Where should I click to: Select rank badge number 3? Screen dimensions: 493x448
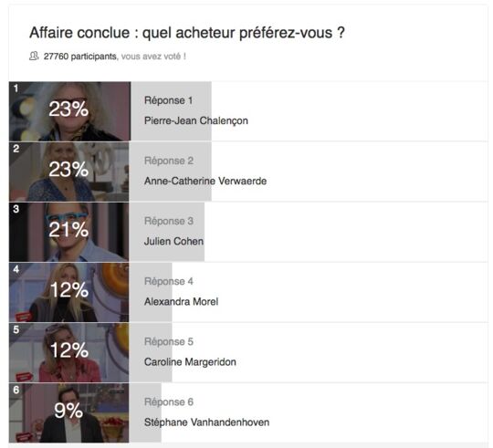click(16, 209)
